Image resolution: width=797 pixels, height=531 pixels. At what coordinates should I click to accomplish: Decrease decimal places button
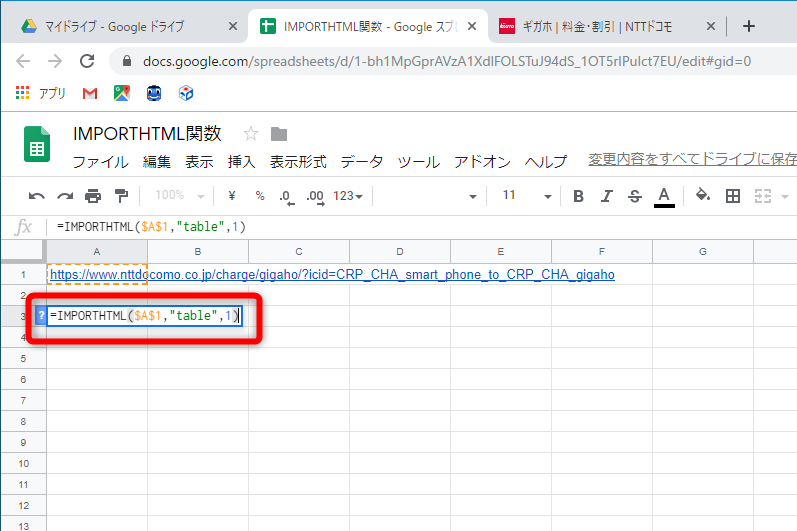287,197
